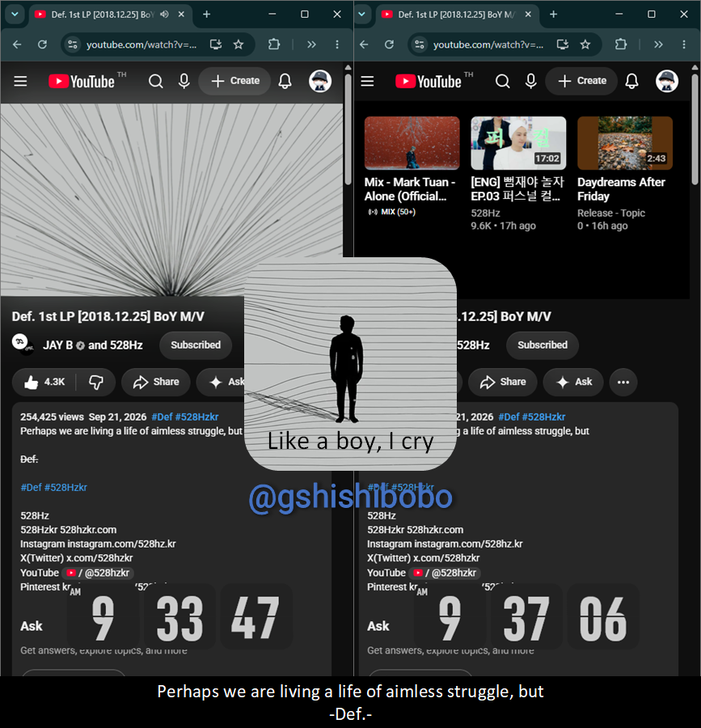Mute the tab audio in left window
Screen dimensions: 701x728
coord(165,15)
